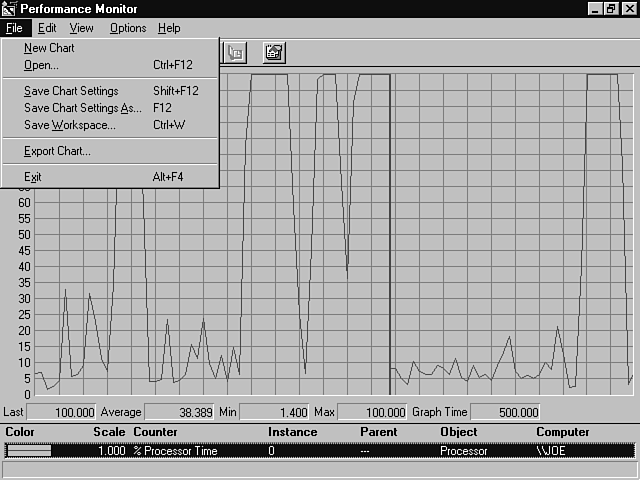Select Save Chart Settings As...
The height and width of the screenshot is (480, 640).
(x=82, y=108)
